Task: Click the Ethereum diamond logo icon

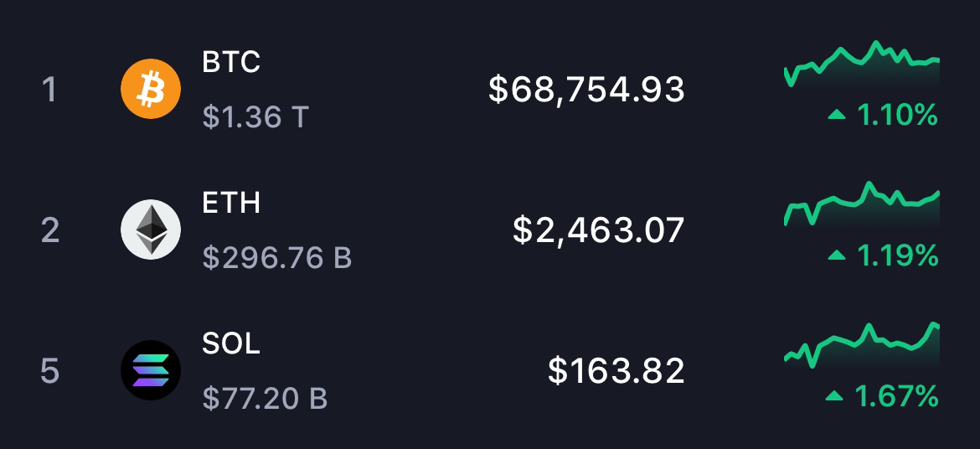Action: point(151,230)
